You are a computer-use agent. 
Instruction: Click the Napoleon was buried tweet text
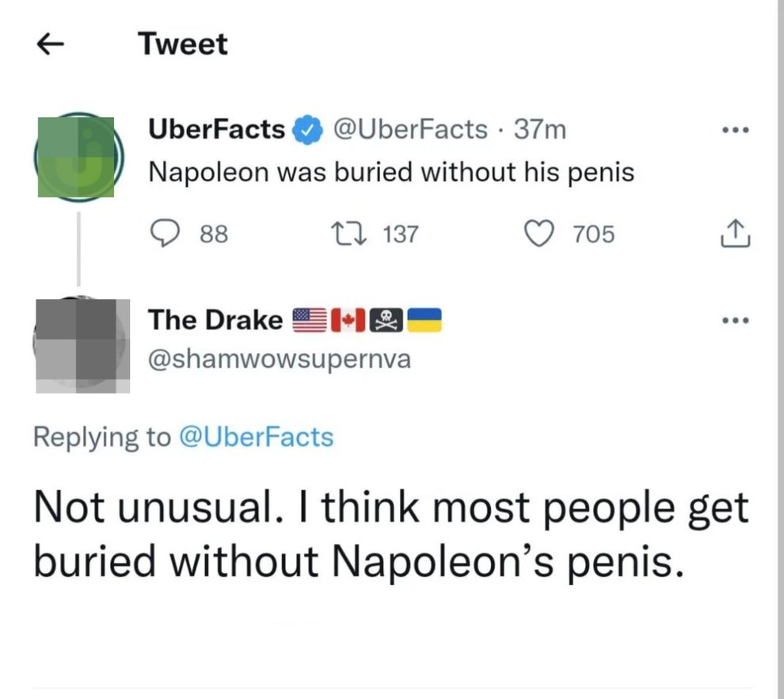click(391, 172)
